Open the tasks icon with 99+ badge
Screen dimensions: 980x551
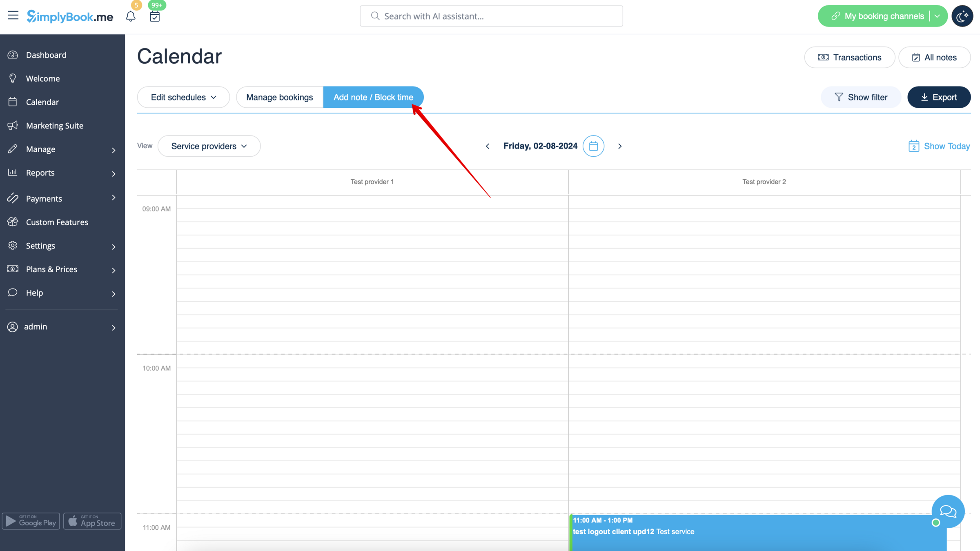(x=154, y=16)
